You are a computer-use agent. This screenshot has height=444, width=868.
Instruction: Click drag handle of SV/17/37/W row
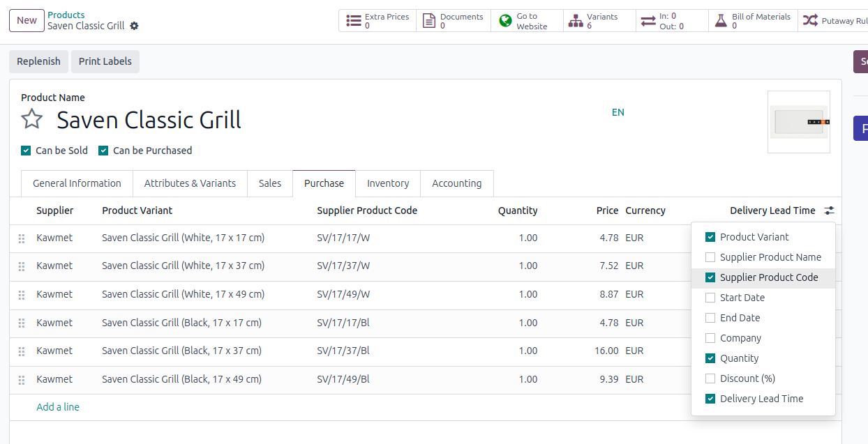click(x=22, y=266)
